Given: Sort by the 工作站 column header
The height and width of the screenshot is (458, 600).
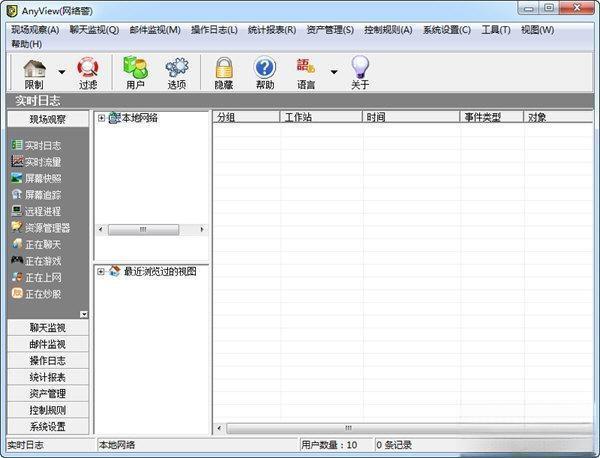Looking at the screenshot, I should tap(321, 117).
